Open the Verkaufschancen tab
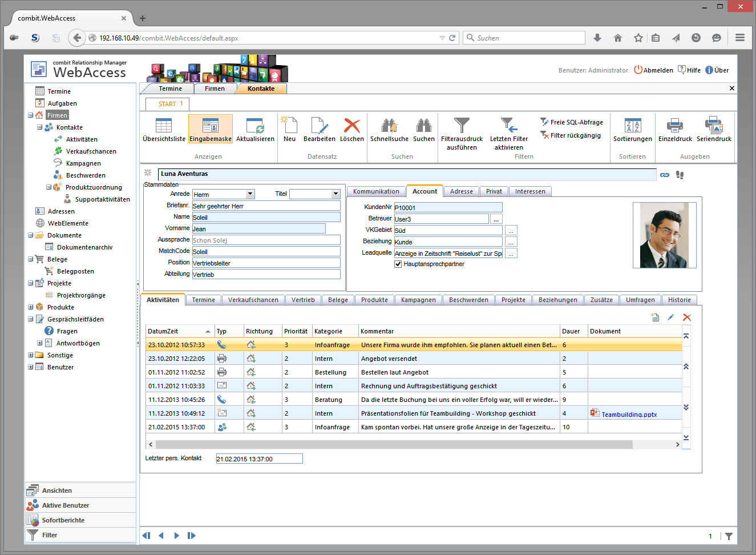Screen dimensions: 756x555 point(253,300)
